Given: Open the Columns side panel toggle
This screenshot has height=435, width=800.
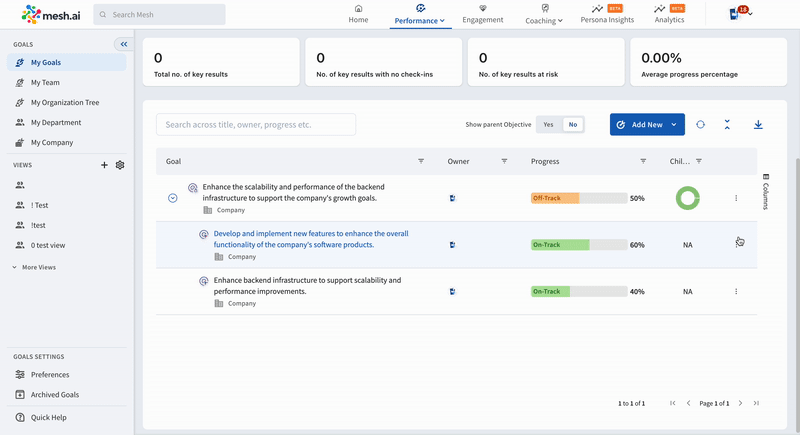Looking at the screenshot, I should tap(766, 191).
